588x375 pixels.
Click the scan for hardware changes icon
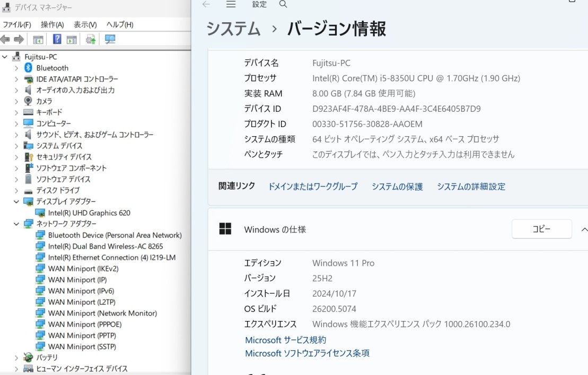110,39
